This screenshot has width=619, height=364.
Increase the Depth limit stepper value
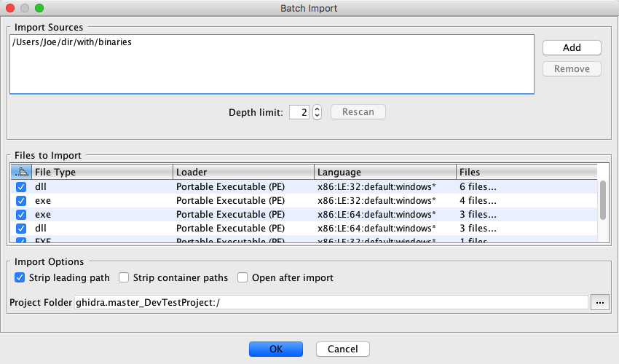pyautogui.click(x=317, y=108)
